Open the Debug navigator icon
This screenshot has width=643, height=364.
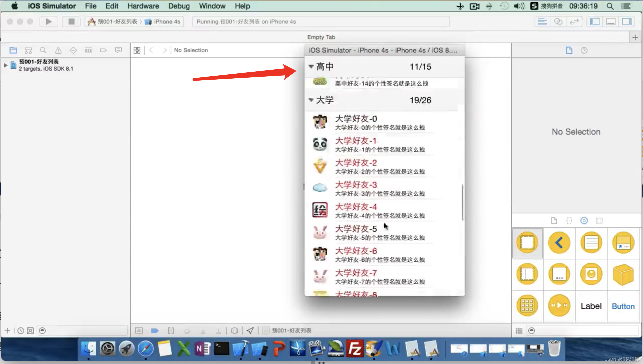[x=88, y=50]
